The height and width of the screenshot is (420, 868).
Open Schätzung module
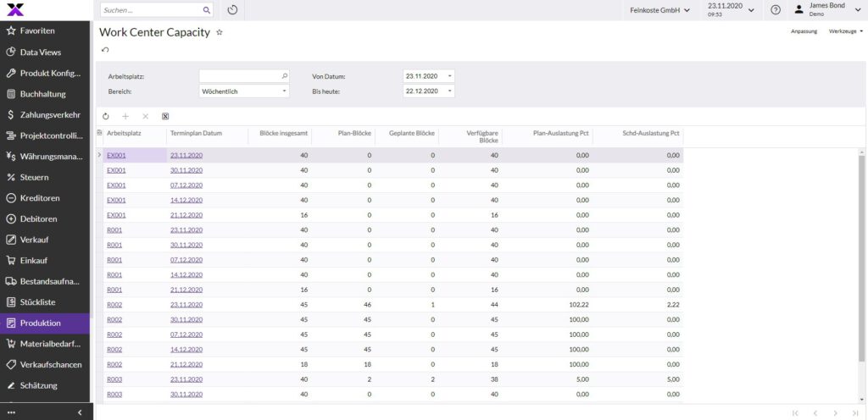click(45, 386)
